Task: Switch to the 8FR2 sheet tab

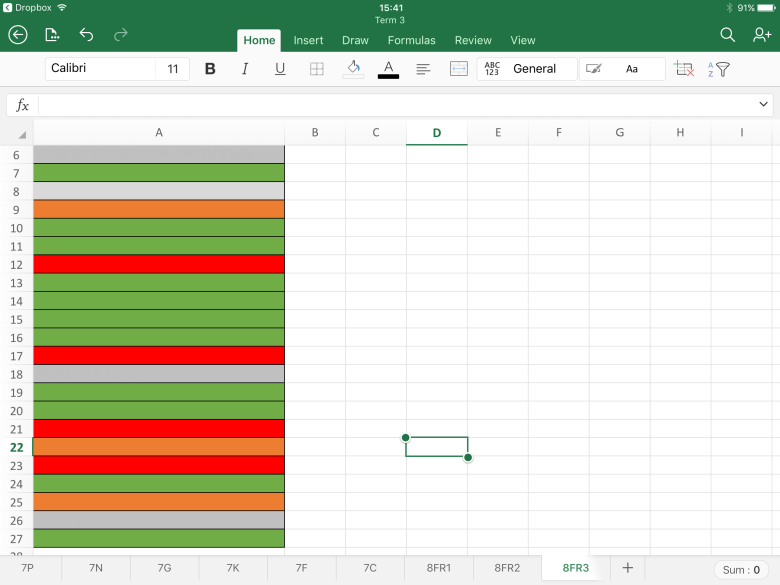Action: [507, 568]
